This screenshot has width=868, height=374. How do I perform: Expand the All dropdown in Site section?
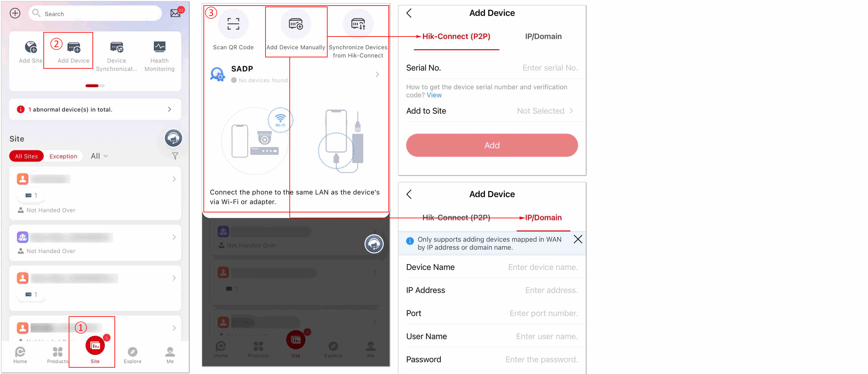99,156
